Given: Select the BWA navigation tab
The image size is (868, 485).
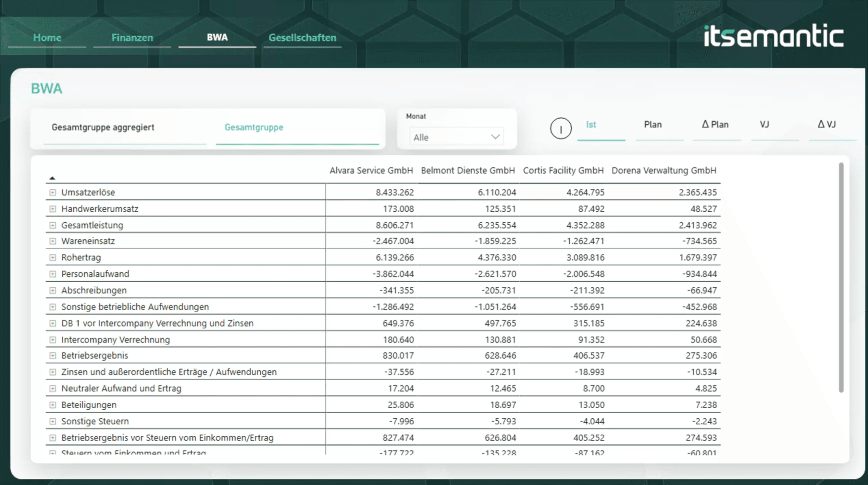Looking at the screenshot, I should pyautogui.click(x=217, y=38).
